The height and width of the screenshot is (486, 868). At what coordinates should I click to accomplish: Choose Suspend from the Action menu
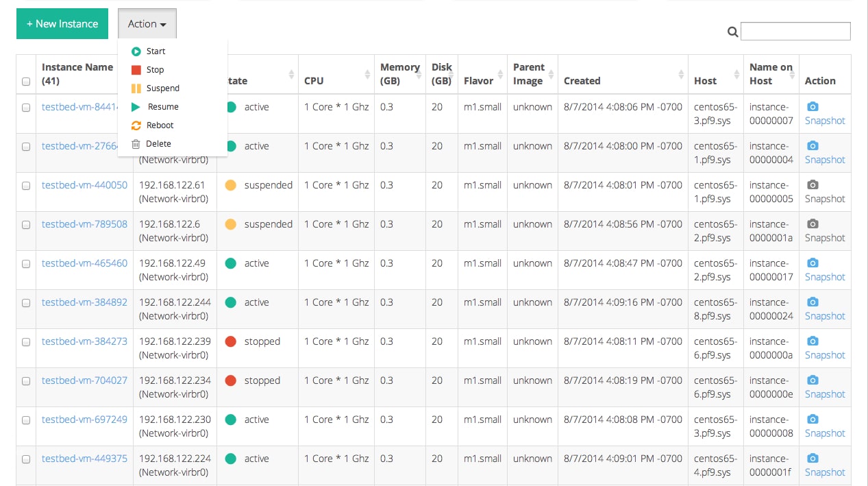coord(162,88)
